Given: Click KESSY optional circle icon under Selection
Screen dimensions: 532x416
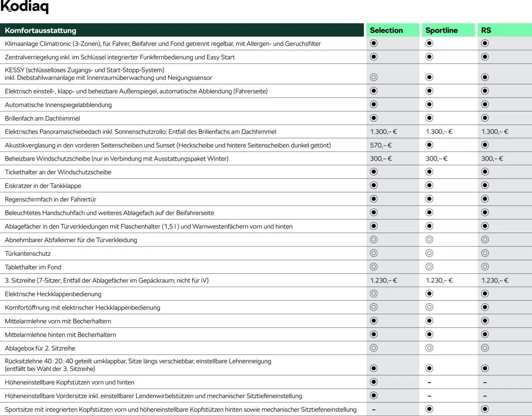Looking at the screenshot, I should point(374,77).
